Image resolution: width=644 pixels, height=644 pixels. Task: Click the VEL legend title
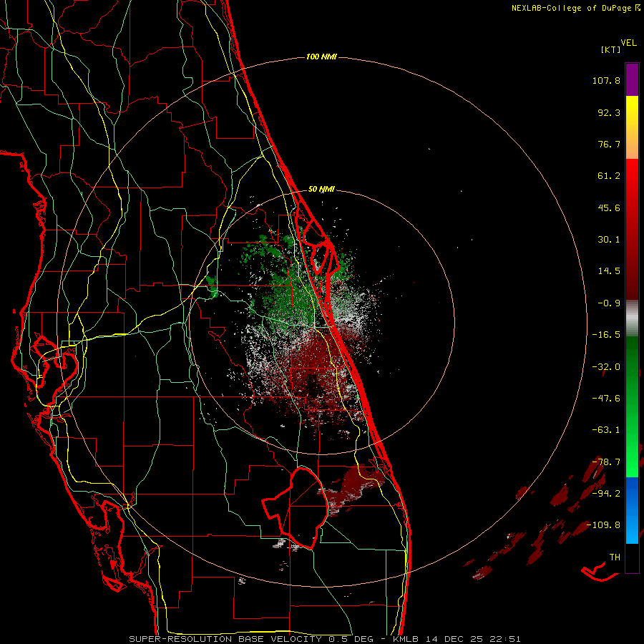pos(628,43)
